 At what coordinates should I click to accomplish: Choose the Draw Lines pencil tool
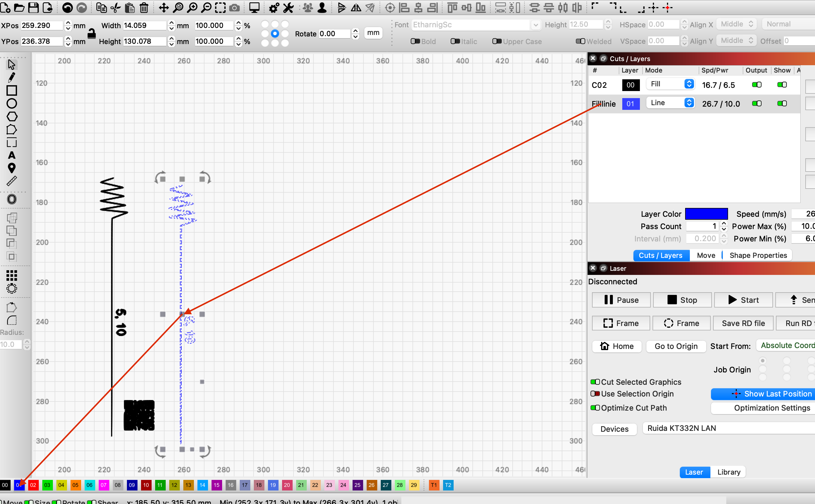pos(12,77)
